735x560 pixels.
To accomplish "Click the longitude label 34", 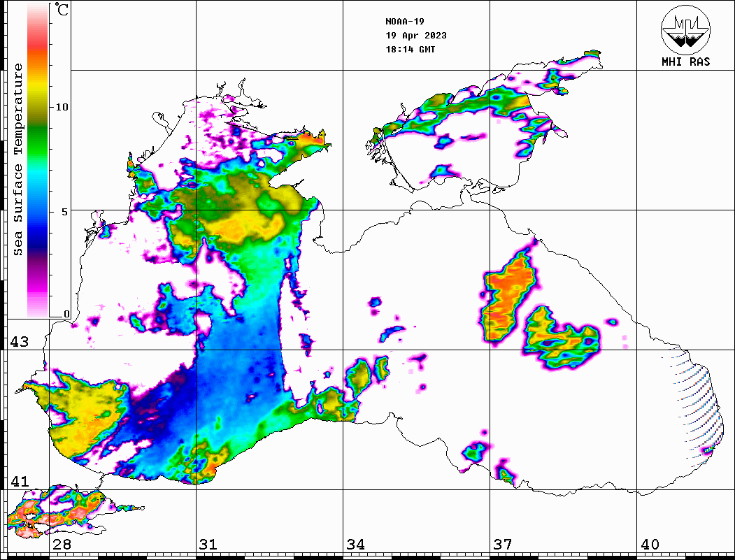I will point(355,545).
